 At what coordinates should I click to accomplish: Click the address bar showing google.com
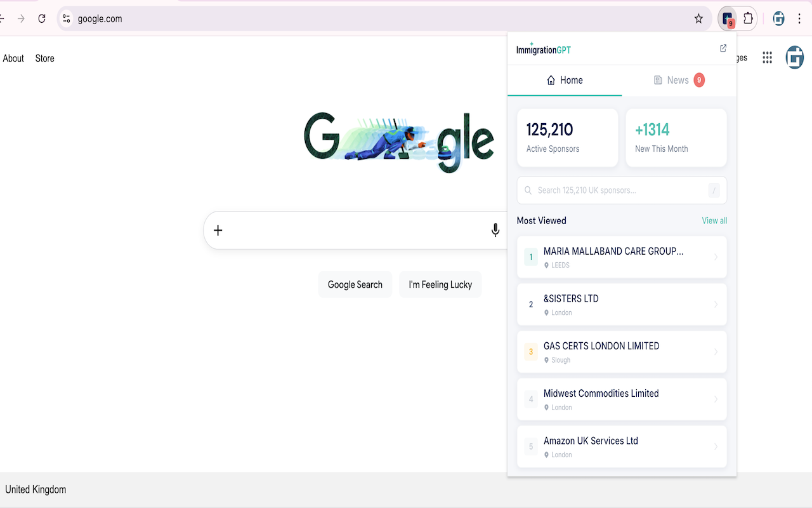point(384,18)
